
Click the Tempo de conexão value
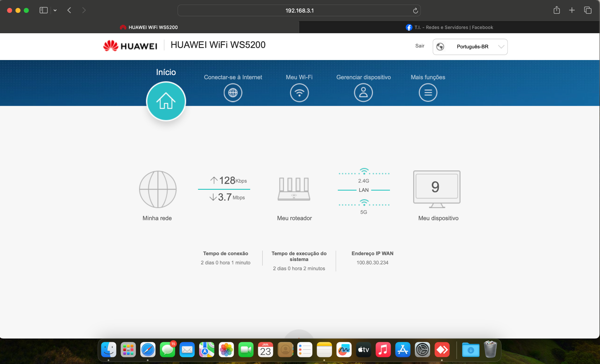(226, 263)
